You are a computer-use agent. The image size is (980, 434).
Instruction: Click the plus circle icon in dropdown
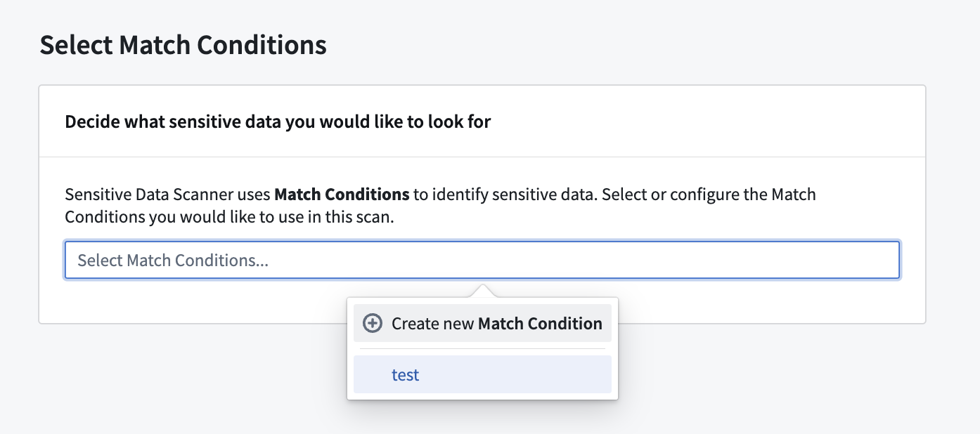[x=372, y=324]
